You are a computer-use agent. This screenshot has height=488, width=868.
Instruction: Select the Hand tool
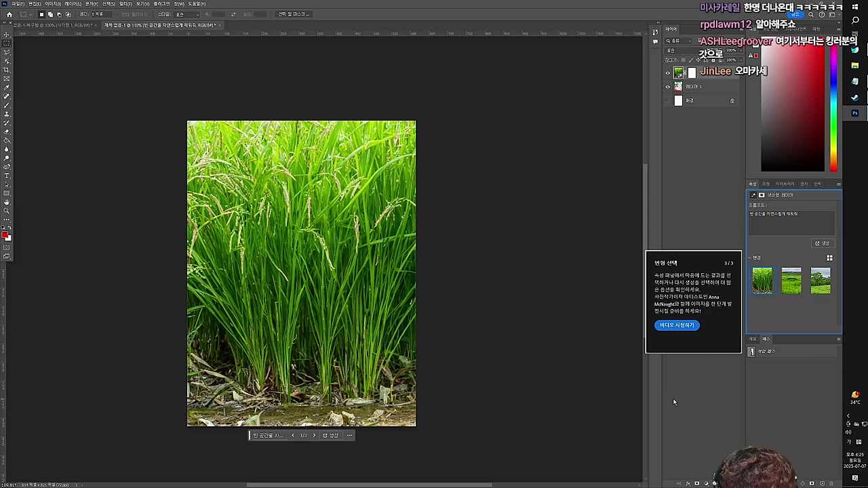tap(7, 202)
